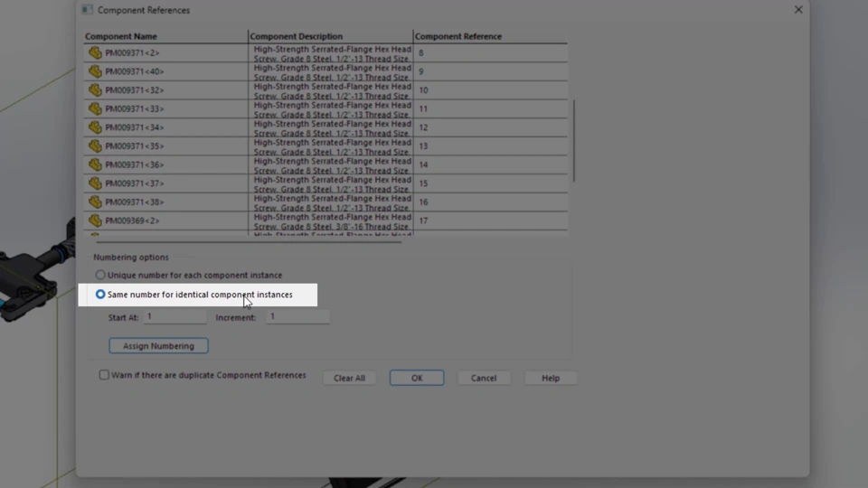Select the PM009371<37> component name
Screen dimensions: 868x488
pyautogui.click(x=135, y=183)
